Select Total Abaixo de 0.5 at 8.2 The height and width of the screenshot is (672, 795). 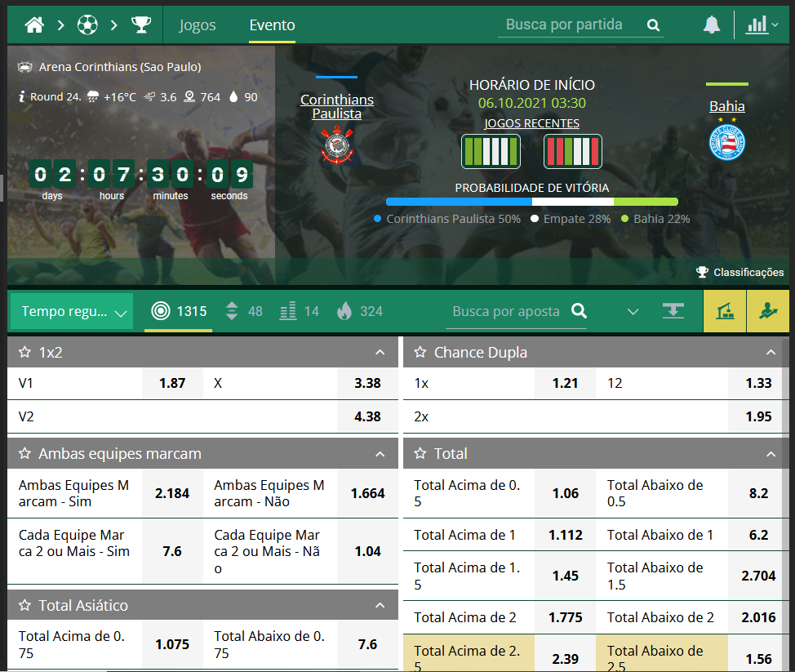point(758,493)
